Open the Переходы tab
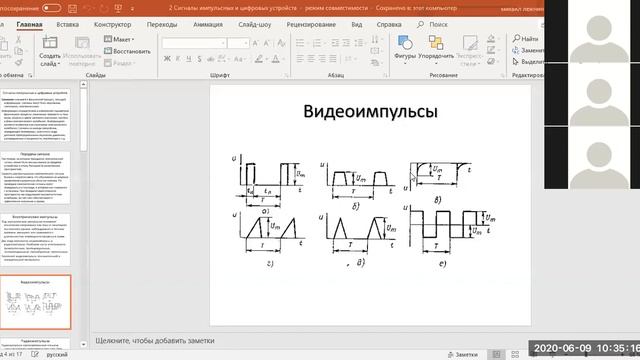The image size is (640, 360). [162, 24]
